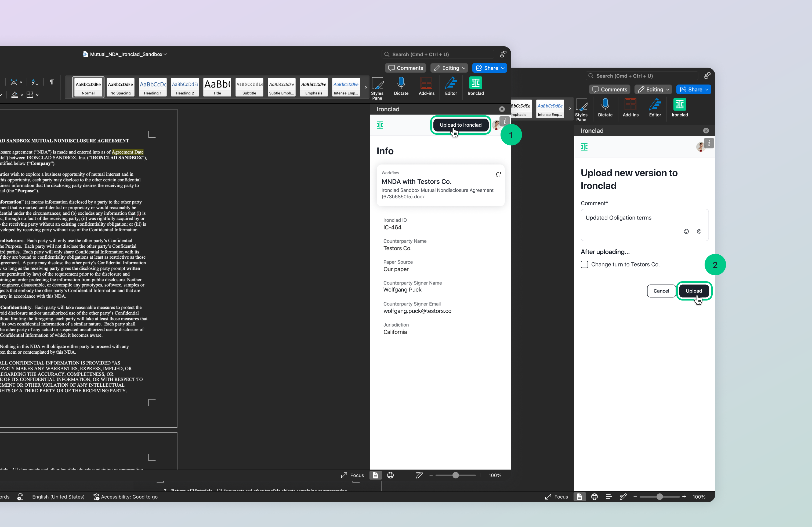This screenshot has height=527, width=812.
Task: Click the @ mention icon in Comment field
Action: [699, 232]
